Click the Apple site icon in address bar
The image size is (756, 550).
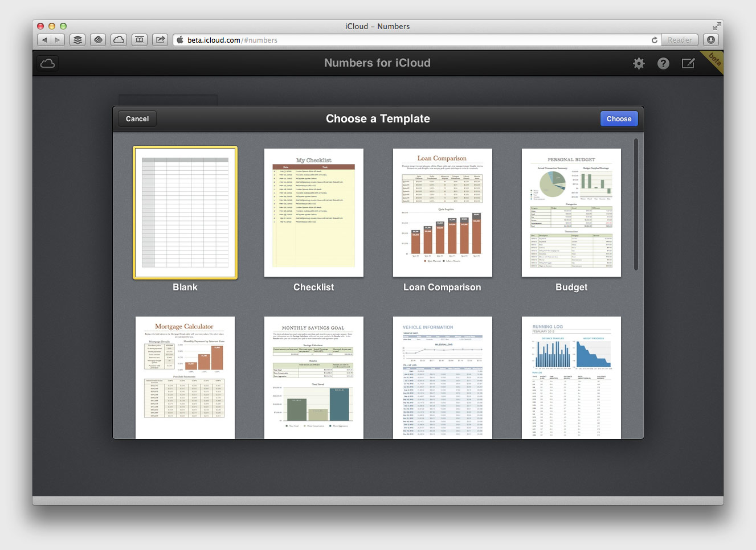180,40
